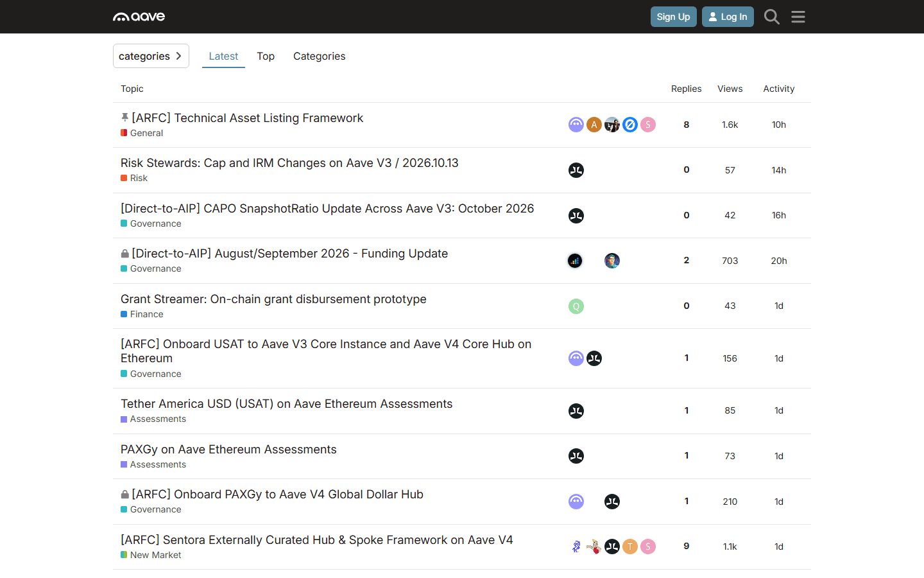Screen dimensions: 924x578
Task: Click Assessments tag under PAXGy on Aave Ethereum
Action: (153, 464)
